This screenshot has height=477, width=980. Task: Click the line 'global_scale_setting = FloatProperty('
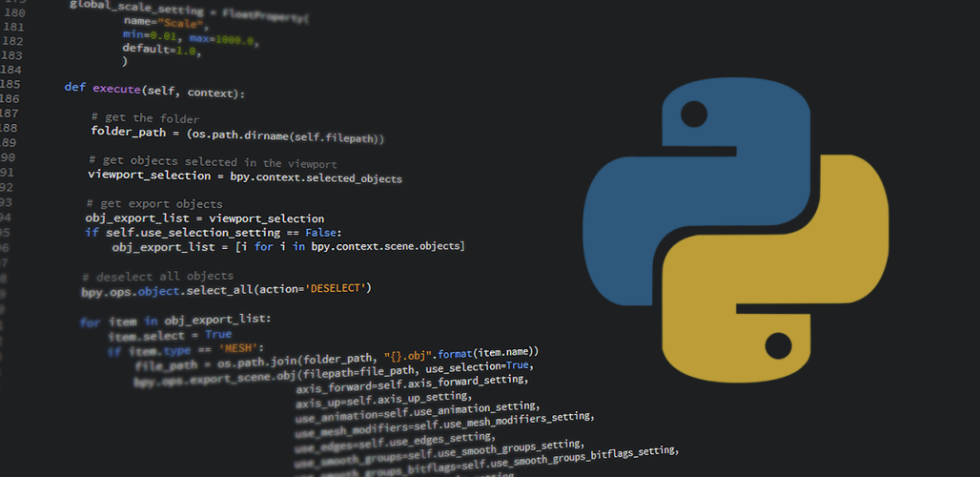190,11
